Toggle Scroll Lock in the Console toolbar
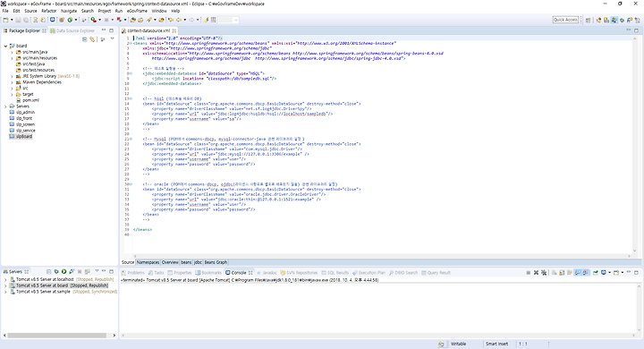Viewport: 644px width, 349px height. pyautogui.click(x=562, y=273)
